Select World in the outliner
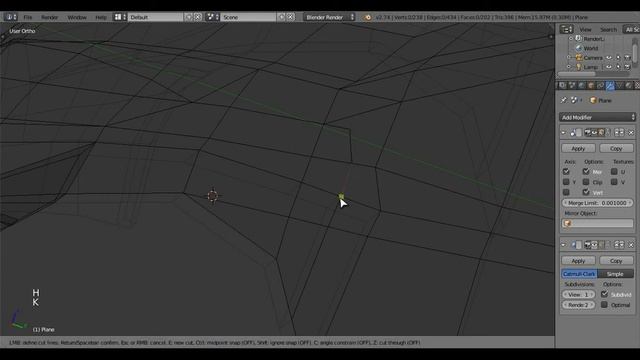Image resolution: width=640 pixels, height=360 pixels. pyautogui.click(x=591, y=48)
